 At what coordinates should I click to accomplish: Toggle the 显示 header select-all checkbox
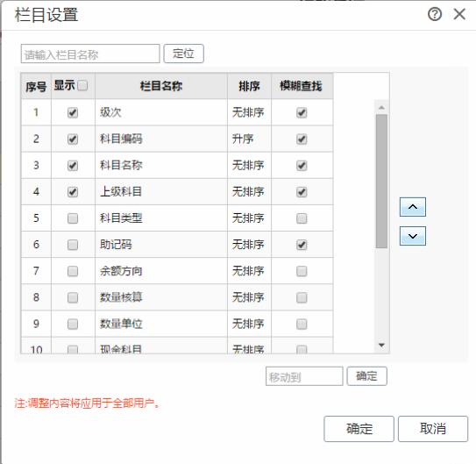coord(82,85)
